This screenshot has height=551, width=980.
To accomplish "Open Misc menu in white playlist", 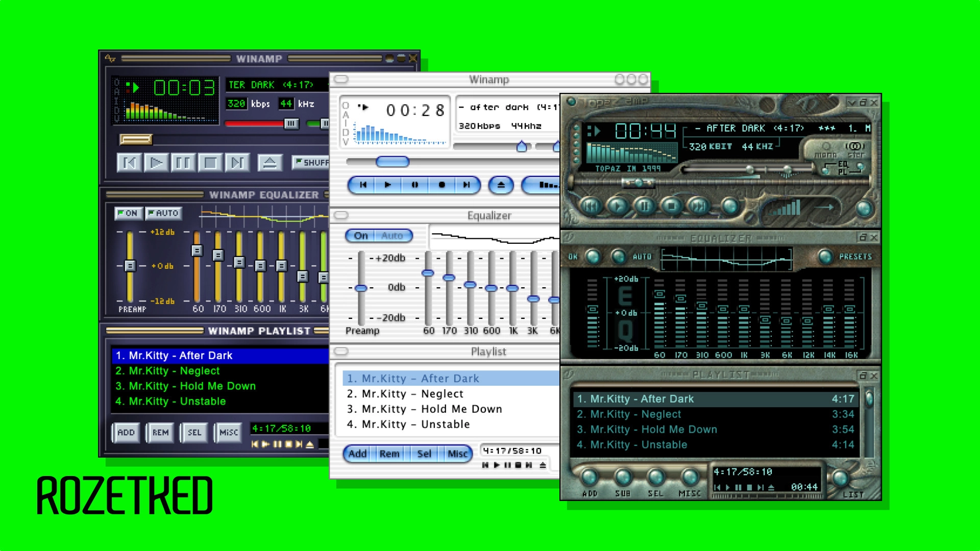I will click(457, 454).
